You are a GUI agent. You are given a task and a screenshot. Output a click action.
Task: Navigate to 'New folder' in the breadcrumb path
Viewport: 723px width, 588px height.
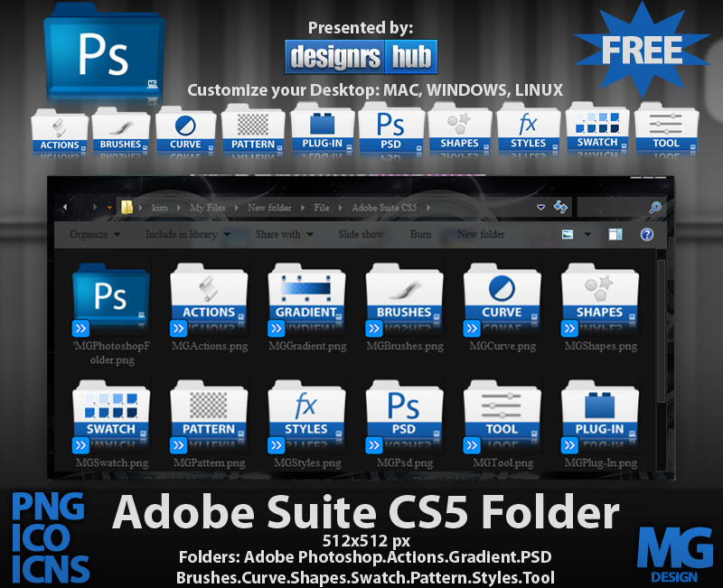pyautogui.click(x=269, y=208)
